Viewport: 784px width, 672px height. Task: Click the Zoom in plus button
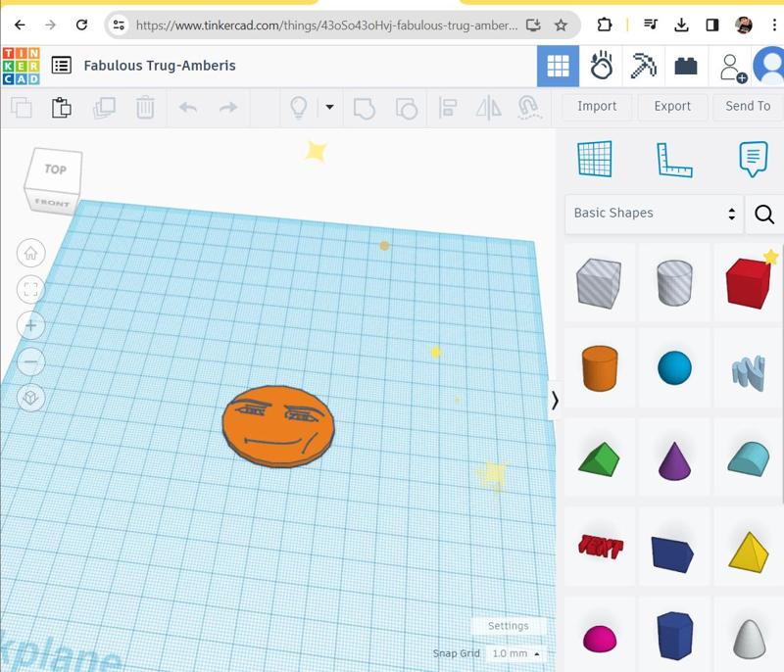(x=31, y=326)
